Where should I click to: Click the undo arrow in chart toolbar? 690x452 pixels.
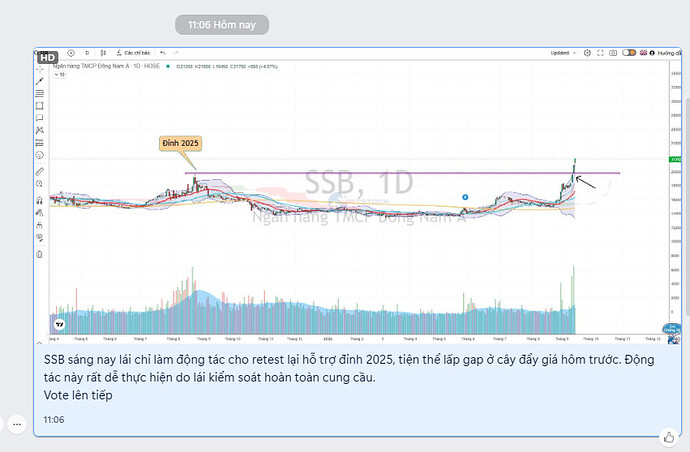[x=163, y=53]
